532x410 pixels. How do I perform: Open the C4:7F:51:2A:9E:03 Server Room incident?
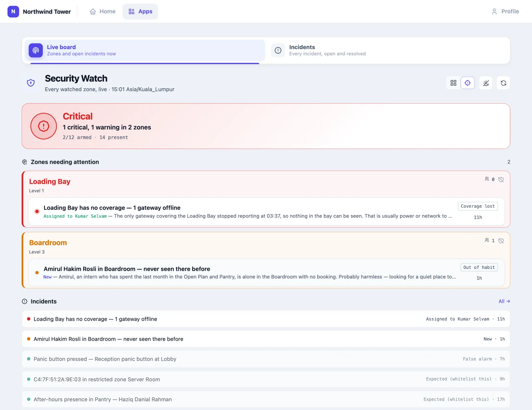point(266,379)
